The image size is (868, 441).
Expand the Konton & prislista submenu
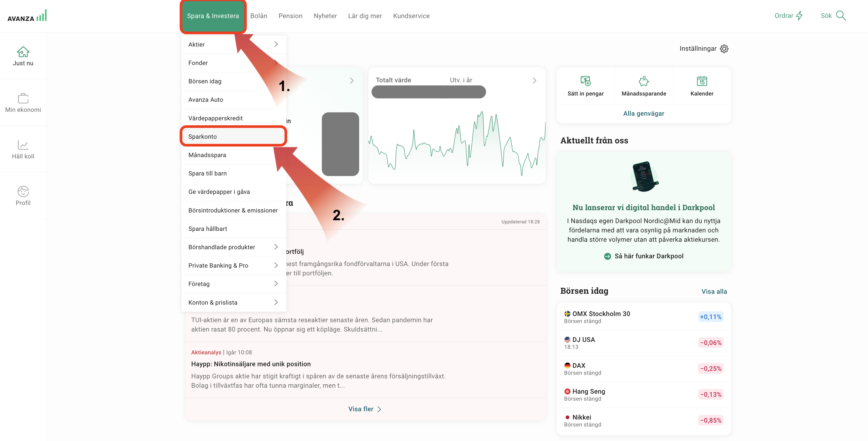click(x=276, y=302)
